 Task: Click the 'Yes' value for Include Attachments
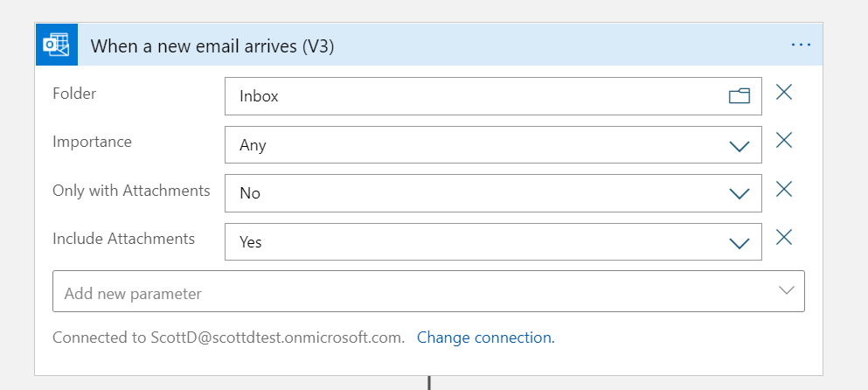point(251,242)
